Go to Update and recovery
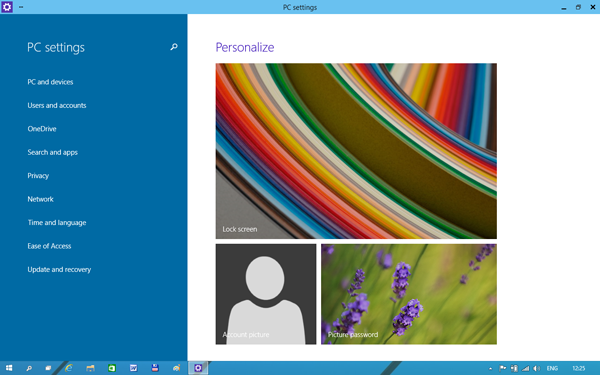 click(59, 269)
